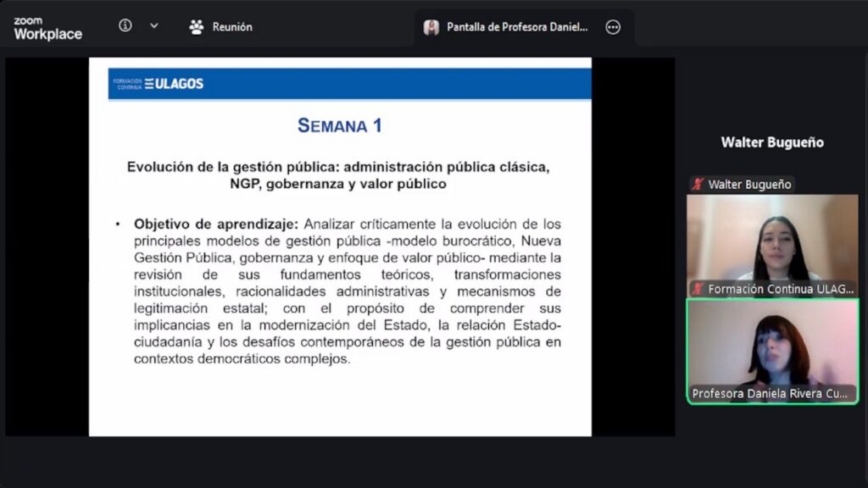This screenshot has width=868, height=488.
Task: Click the muted mic icon beside Walter Bugueño
Action: 698,184
